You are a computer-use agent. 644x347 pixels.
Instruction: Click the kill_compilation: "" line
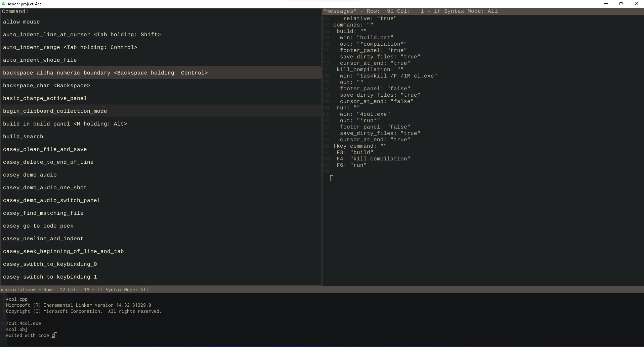click(370, 69)
